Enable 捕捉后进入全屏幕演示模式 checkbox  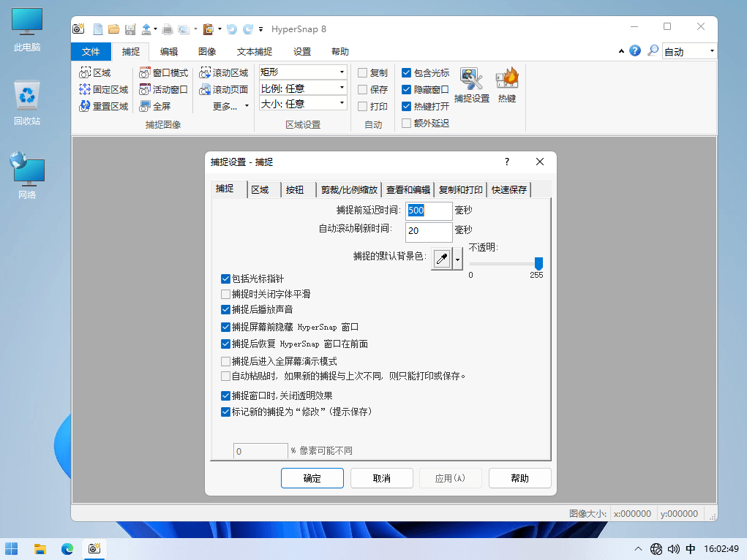226,361
